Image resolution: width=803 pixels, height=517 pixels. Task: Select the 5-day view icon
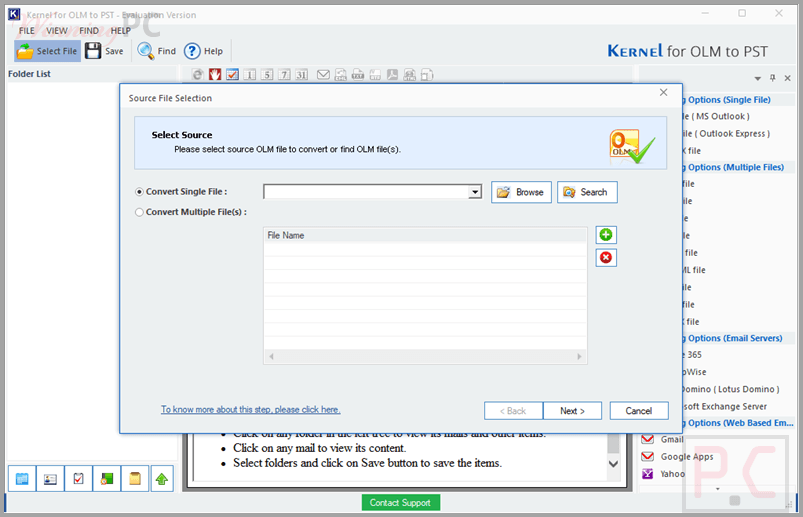267,75
